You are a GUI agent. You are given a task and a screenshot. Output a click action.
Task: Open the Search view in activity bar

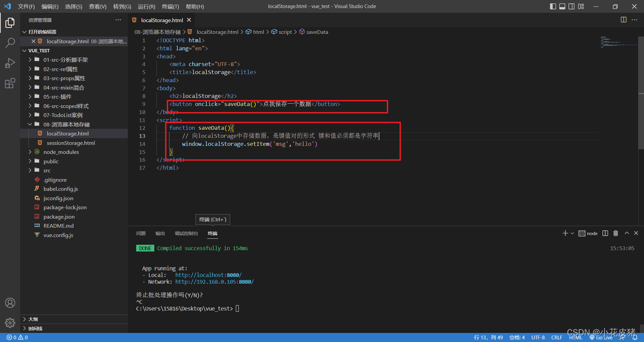tap(10, 43)
